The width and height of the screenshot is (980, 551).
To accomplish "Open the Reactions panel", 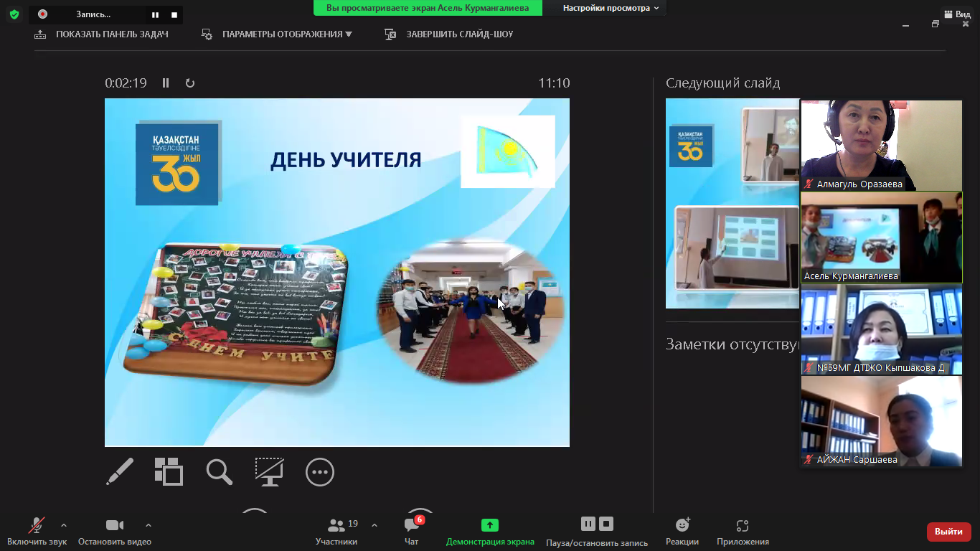I will tap(682, 532).
